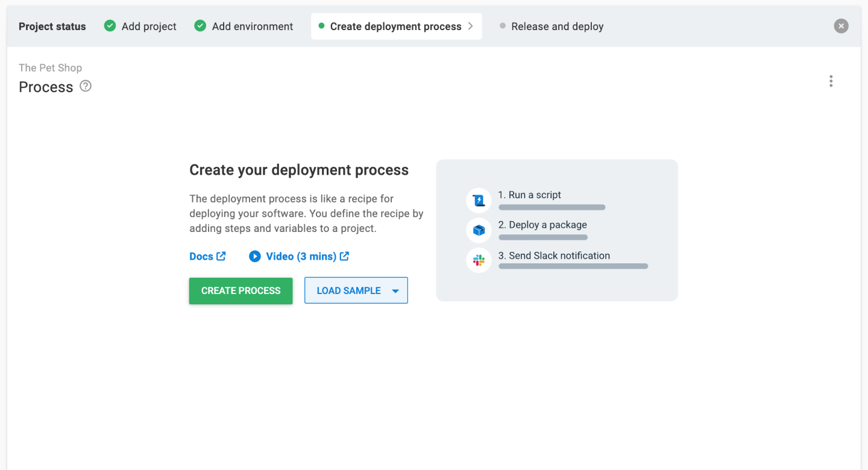Screen dimensions: 868x470
Task: Click the gray dot beside Release and deploy
Action: click(503, 26)
